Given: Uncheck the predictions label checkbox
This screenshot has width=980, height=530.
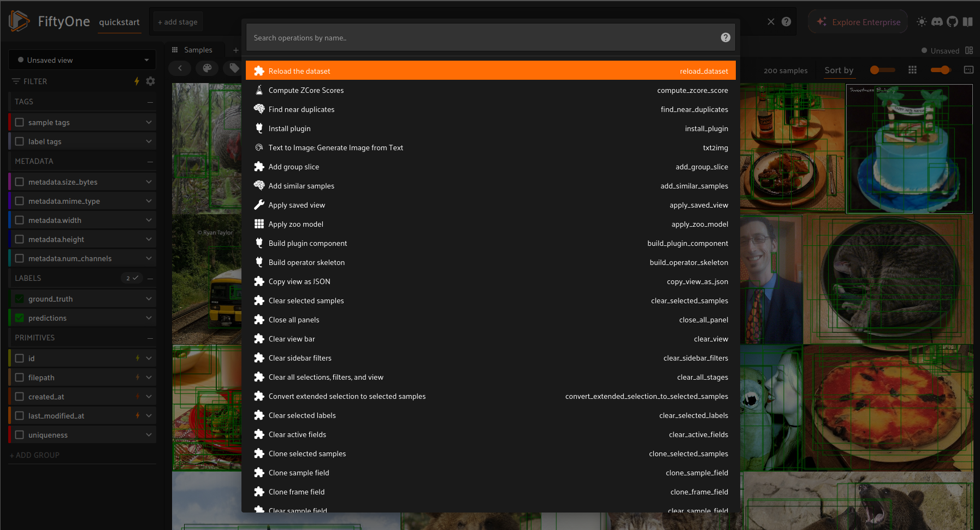Looking at the screenshot, I should click(x=20, y=317).
